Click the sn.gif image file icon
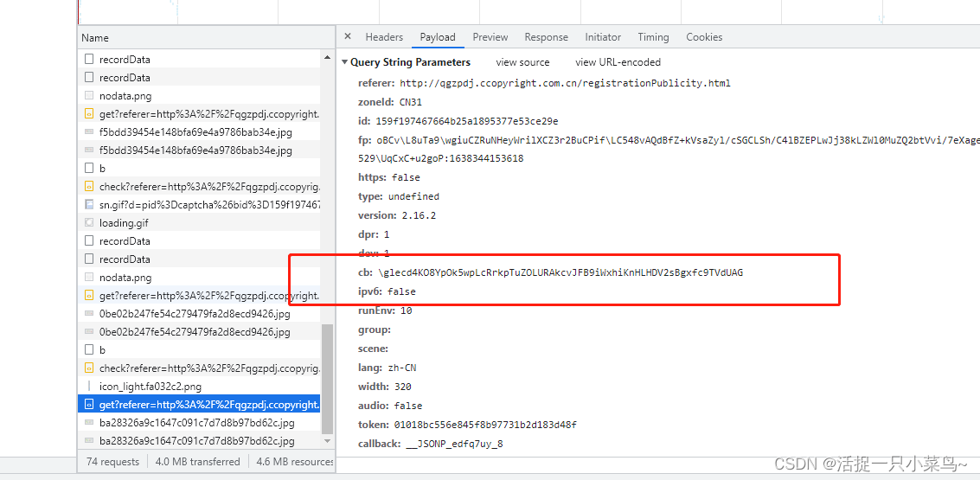Screen dimensions: 980x480 pos(89,205)
